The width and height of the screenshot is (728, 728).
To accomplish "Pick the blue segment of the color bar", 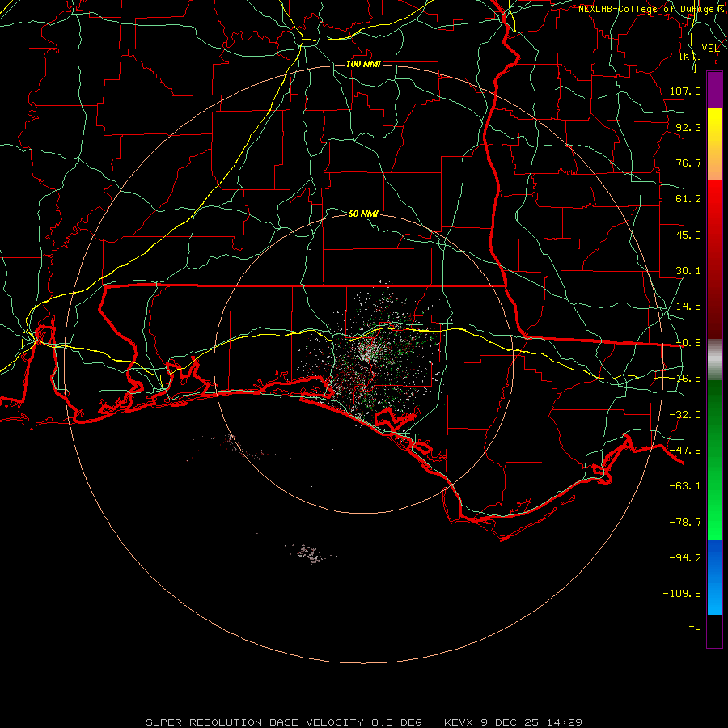I will (714, 577).
